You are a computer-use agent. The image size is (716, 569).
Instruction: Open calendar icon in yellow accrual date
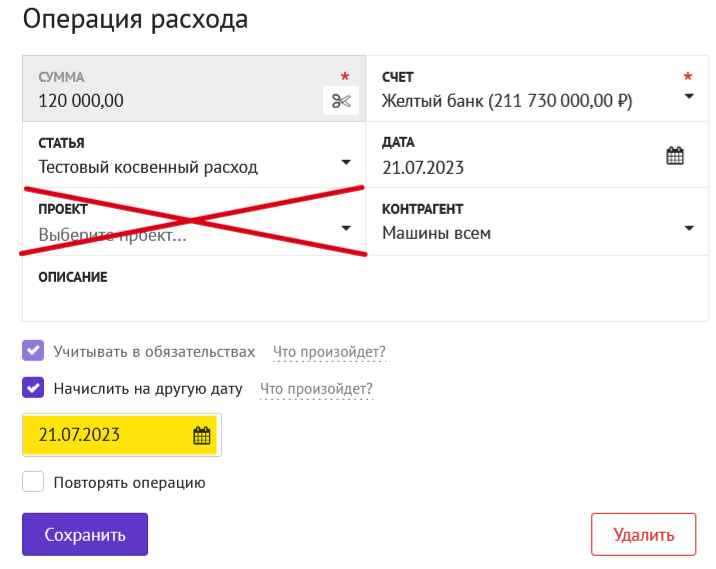[202, 435]
